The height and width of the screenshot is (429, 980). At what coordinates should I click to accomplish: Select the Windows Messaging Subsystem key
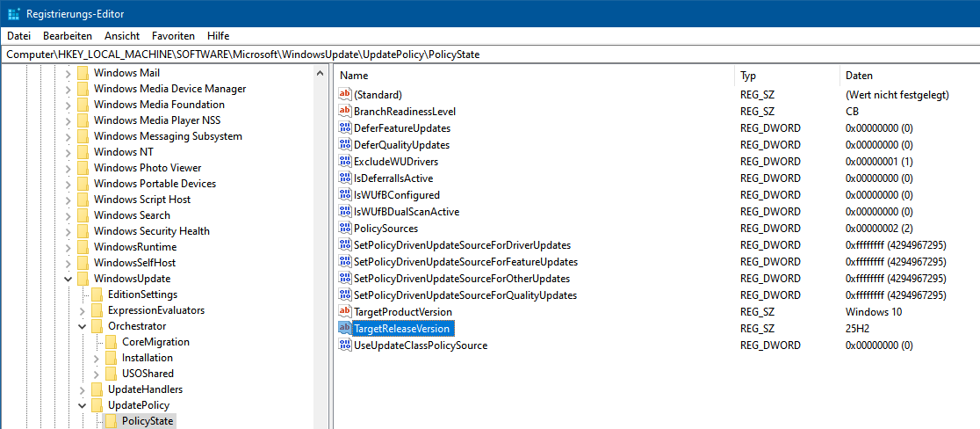click(168, 136)
